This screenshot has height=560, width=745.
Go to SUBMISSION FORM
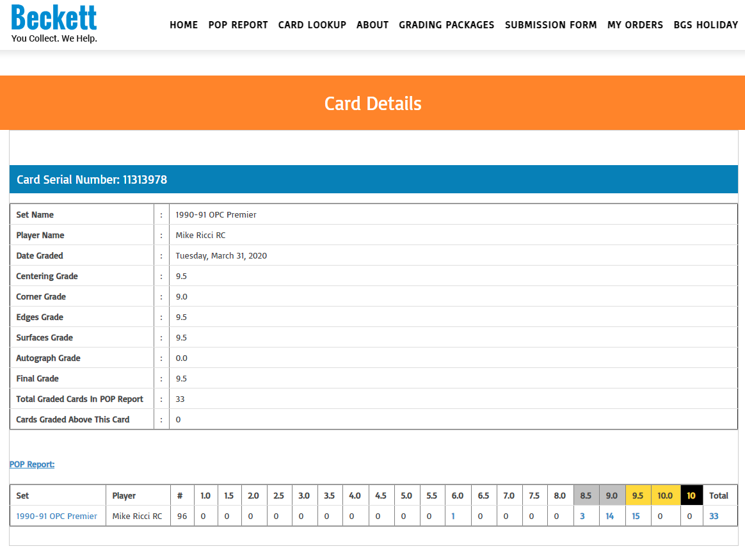click(x=550, y=25)
